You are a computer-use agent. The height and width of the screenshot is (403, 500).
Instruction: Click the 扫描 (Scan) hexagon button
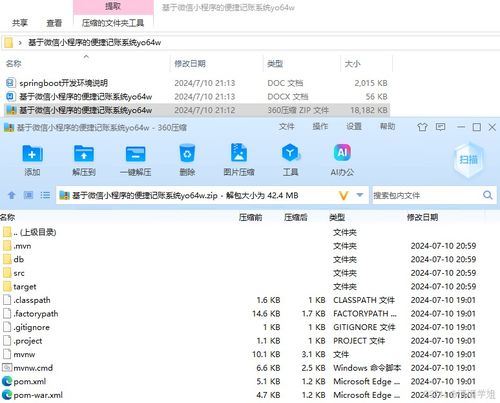469,160
